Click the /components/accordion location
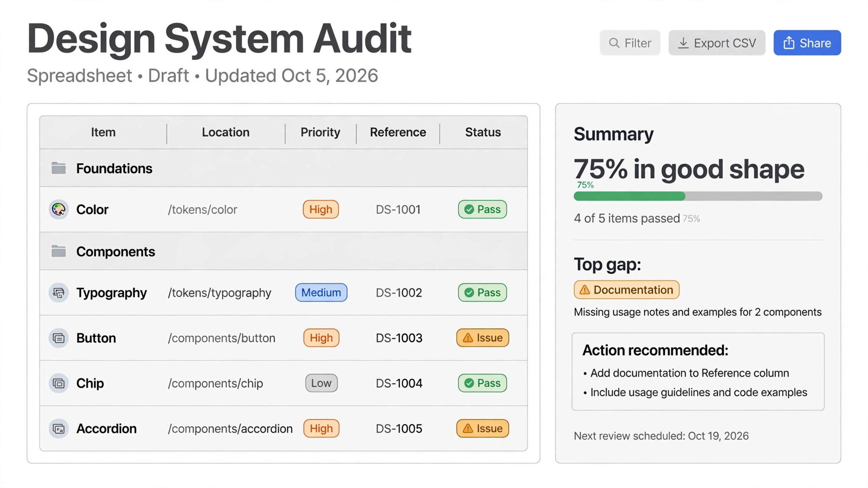The width and height of the screenshot is (868, 488). click(x=230, y=429)
